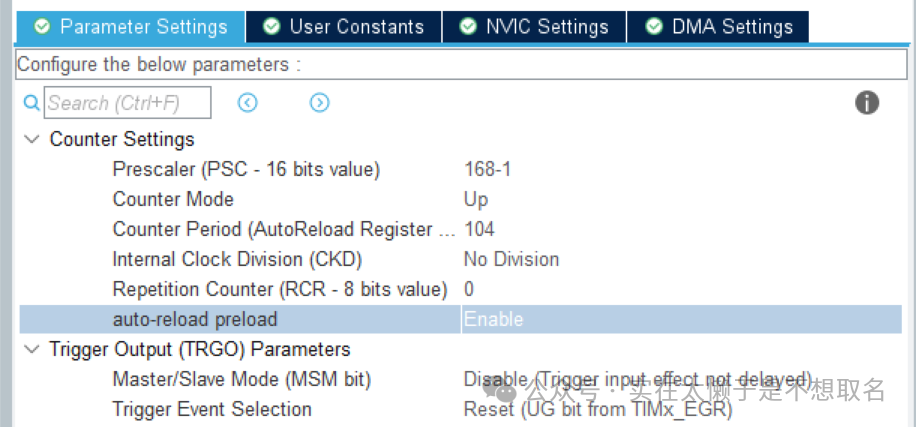Click the search magnifier icon
The width and height of the screenshot is (916, 427).
pos(32,103)
